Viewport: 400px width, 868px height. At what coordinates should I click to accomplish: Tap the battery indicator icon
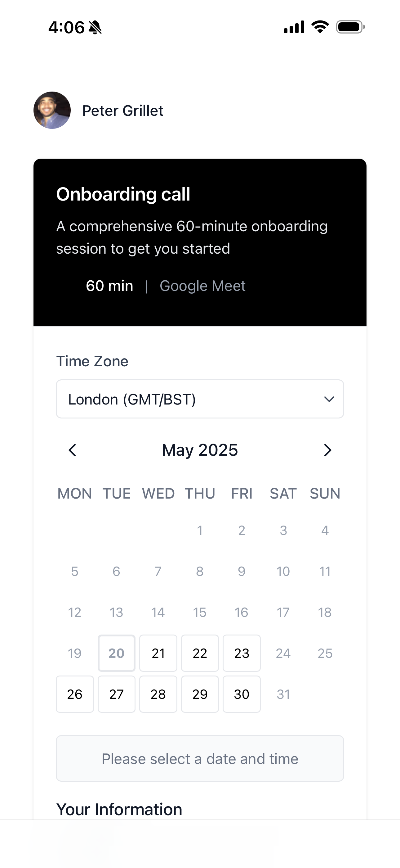tap(350, 27)
